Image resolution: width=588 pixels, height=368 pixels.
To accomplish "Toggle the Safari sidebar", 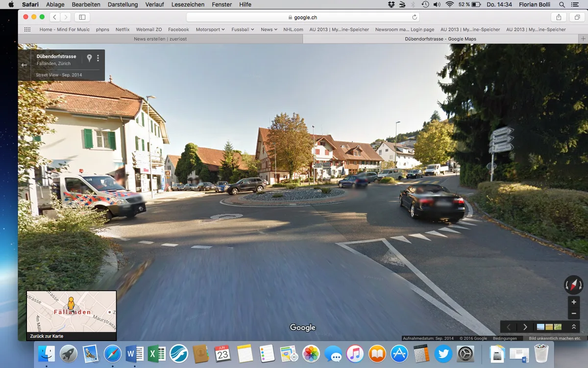I will [x=82, y=17].
